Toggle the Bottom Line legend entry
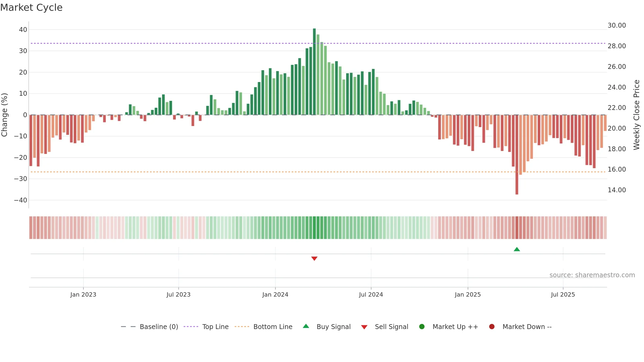 point(264,327)
